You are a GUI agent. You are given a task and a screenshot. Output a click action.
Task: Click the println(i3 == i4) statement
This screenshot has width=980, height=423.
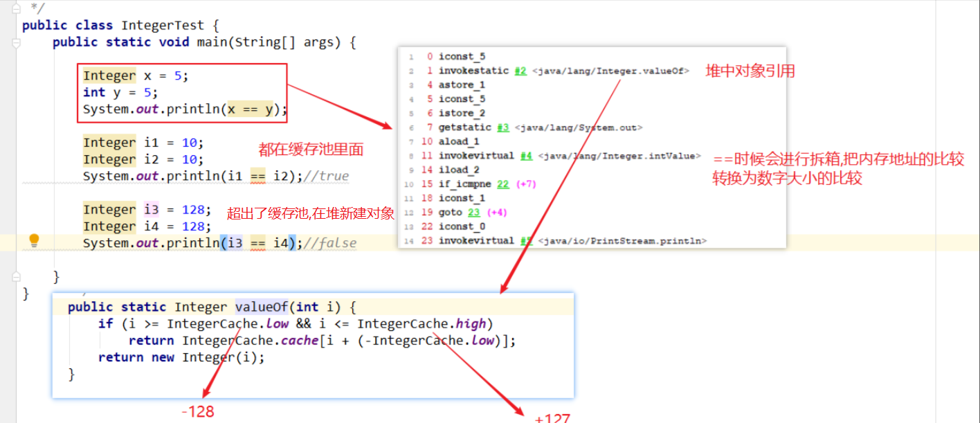coord(192,243)
